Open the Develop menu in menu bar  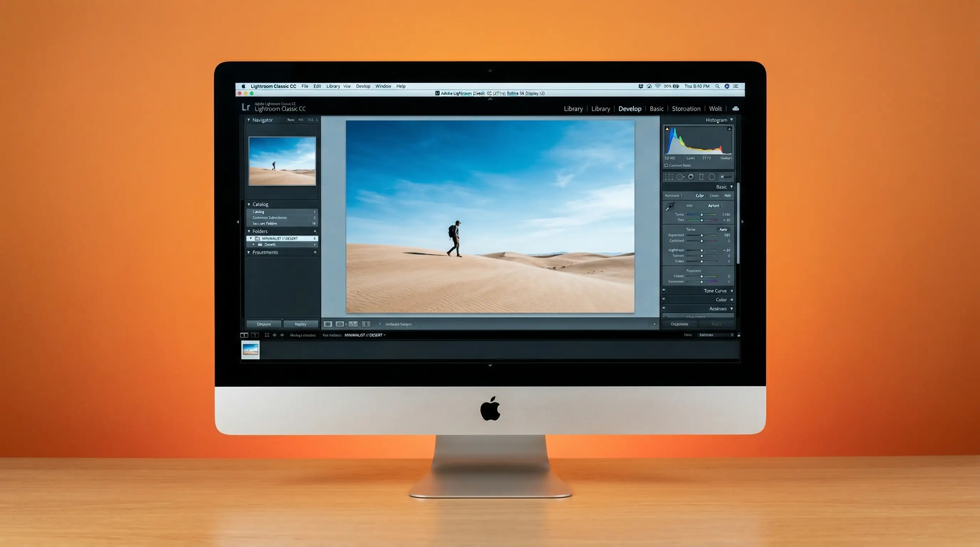pyautogui.click(x=363, y=86)
